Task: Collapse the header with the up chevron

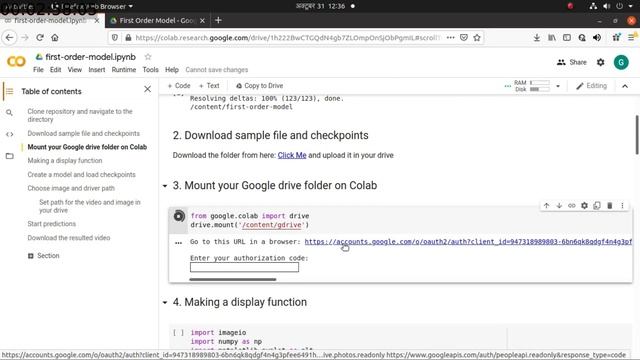Action: pyautogui.click(x=624, y=86)
